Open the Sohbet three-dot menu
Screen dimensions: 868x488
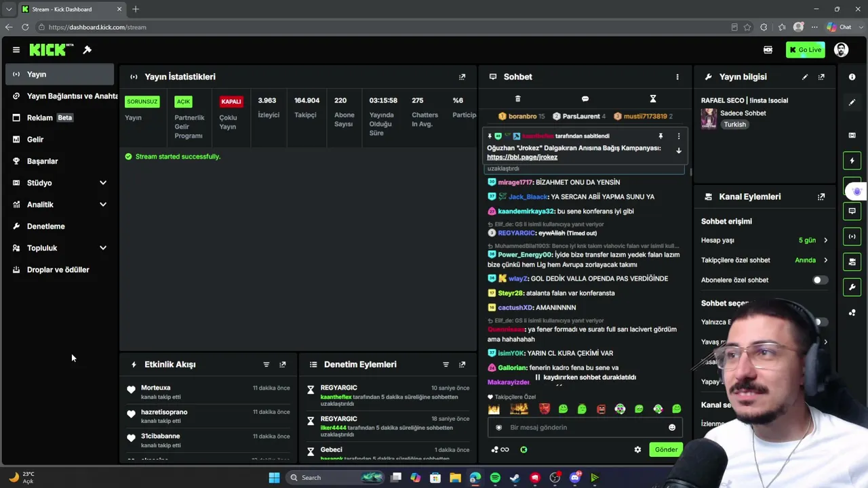pos(677,77)
